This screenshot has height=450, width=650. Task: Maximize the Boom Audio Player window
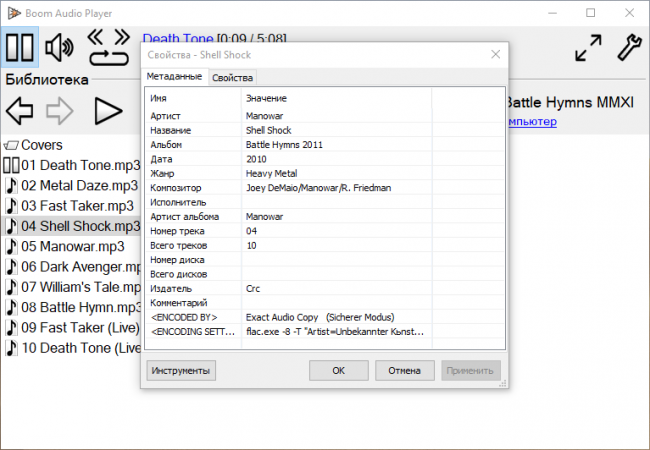point(591,13)
